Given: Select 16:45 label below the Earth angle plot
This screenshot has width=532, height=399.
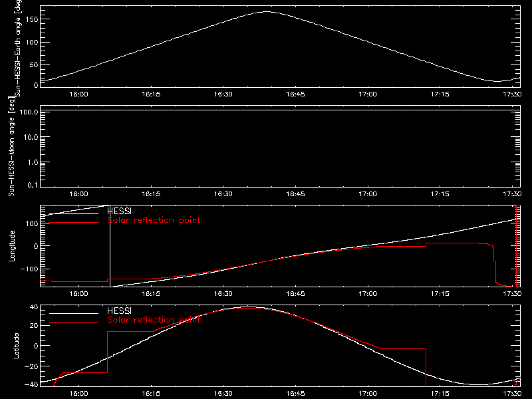Looking at the screenshot, I should 295,94.
